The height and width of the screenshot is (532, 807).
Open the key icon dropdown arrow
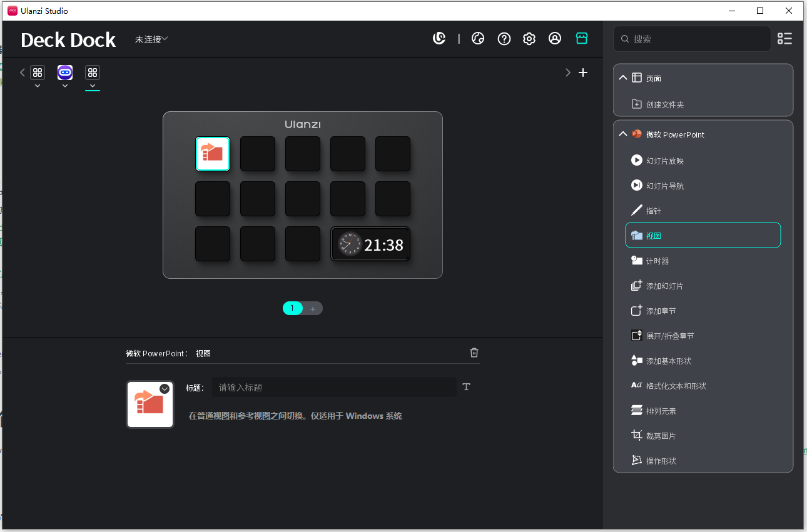tap(165, 389)
